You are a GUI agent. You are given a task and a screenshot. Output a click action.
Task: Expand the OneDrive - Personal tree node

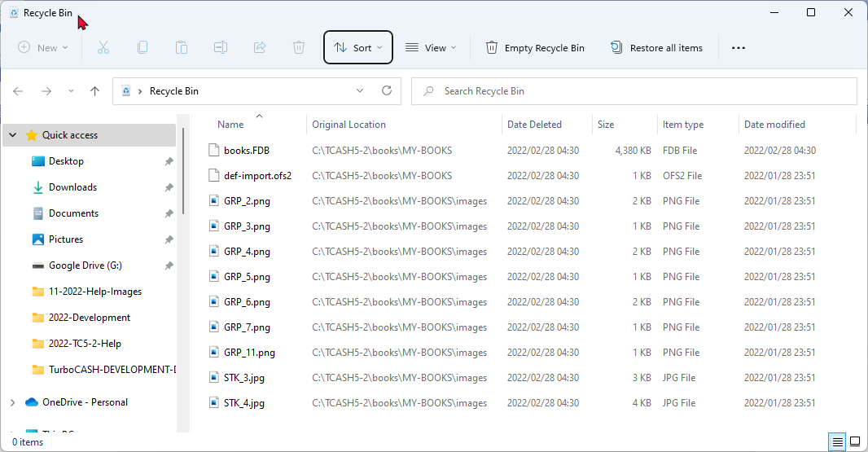point(12,402)
